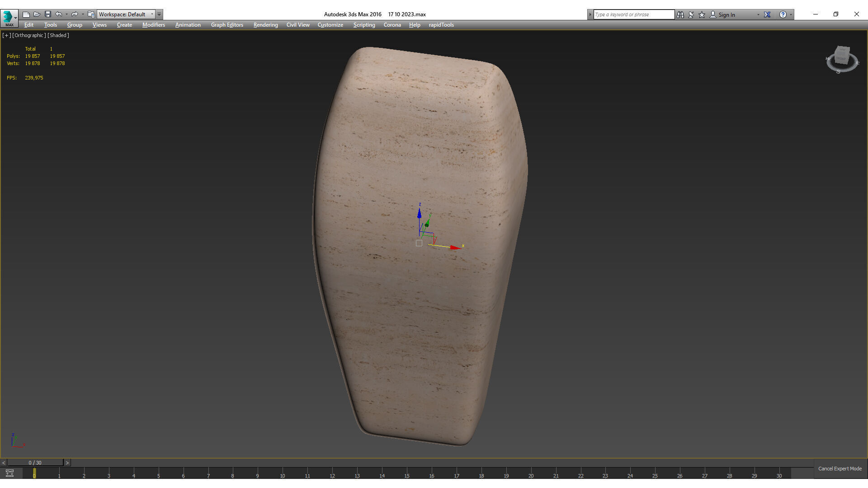Open the Create menu

tap(124, 25)
